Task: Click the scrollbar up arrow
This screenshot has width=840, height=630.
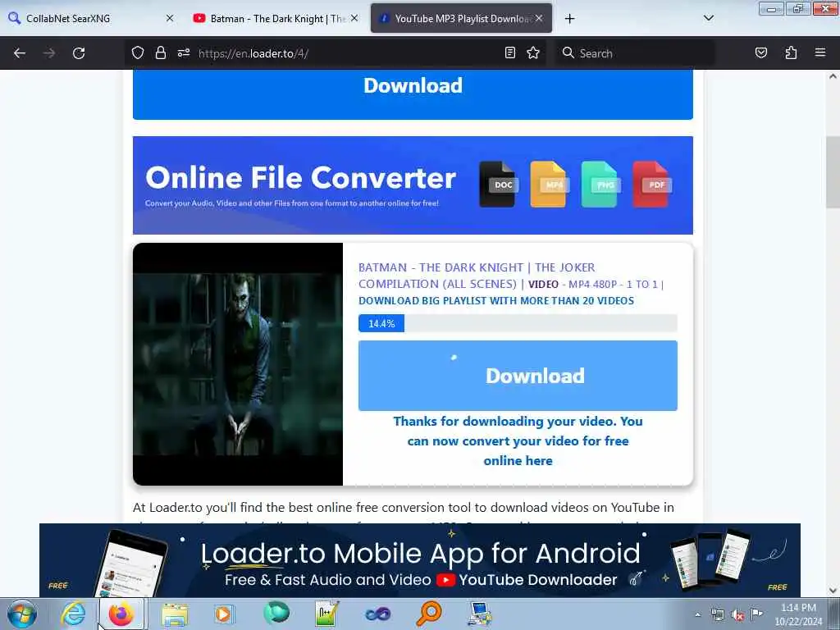Action: pyautogui.click(x=833, y=76)
